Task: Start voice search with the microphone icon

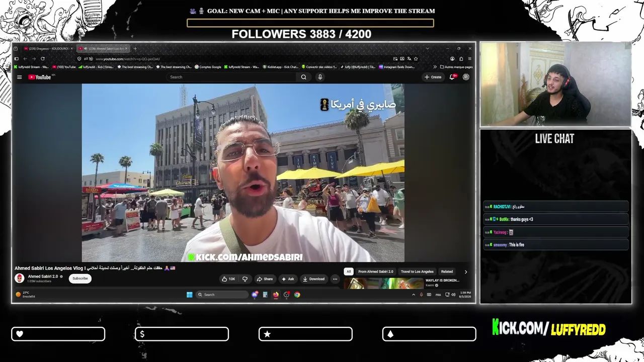Action: (x=320, y=77)
